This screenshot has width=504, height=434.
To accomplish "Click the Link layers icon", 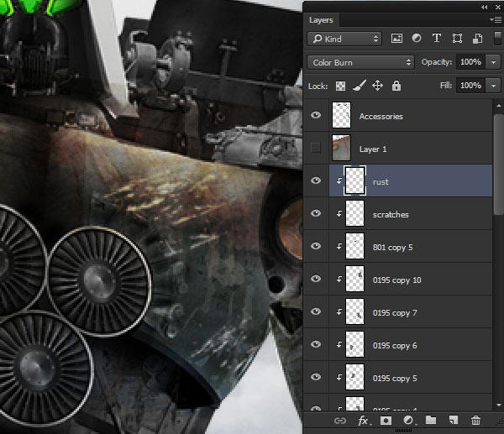I will tap(340, 421).
